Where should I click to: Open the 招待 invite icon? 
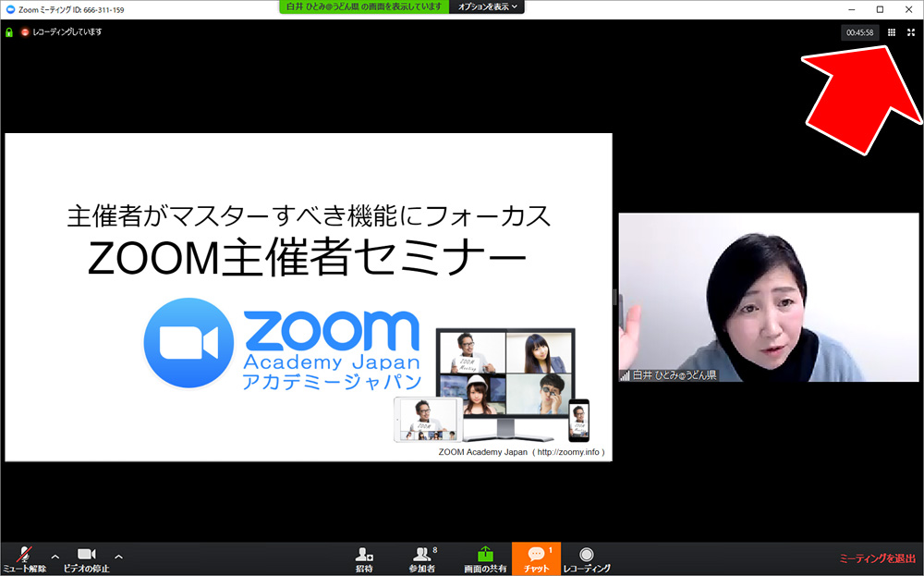click(x=364, y=558)
